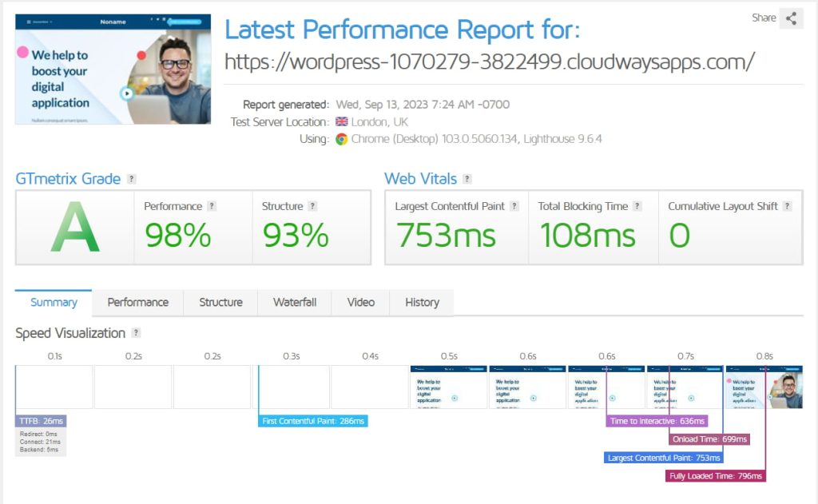Select the 0.5s filmstrip frame

[x=449, y=387]
